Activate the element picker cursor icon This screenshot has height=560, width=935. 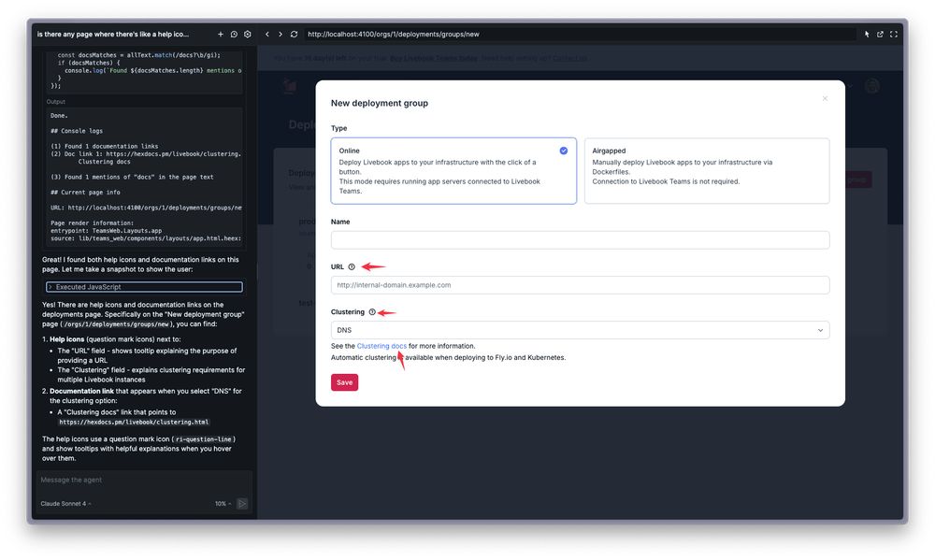867,35
